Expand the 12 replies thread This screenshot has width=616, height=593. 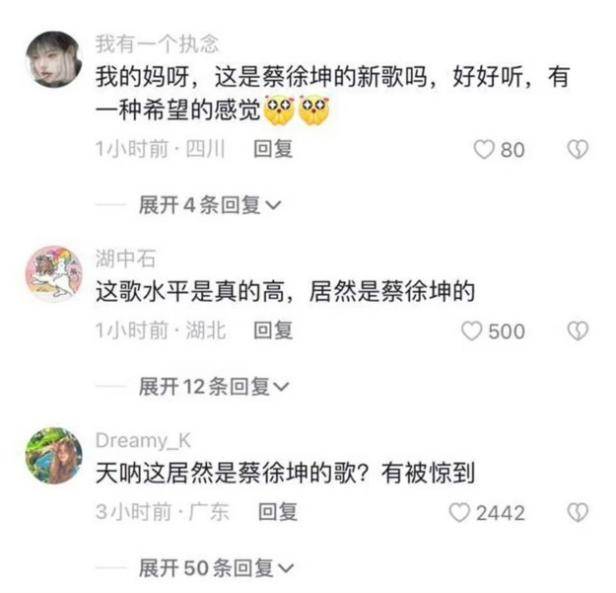coord(214,386)
